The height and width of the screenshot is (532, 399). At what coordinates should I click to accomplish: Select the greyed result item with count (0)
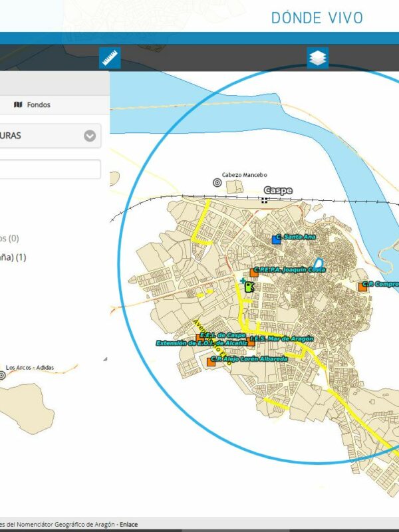(x=10, y=238)
